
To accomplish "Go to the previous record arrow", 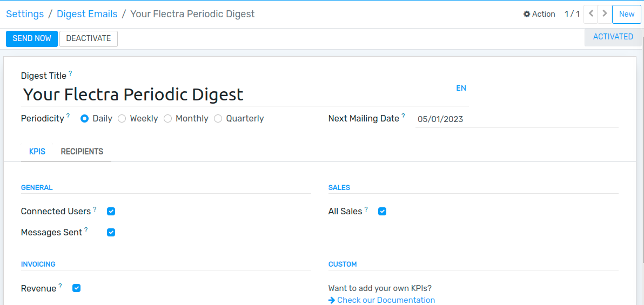I will 591,14.
